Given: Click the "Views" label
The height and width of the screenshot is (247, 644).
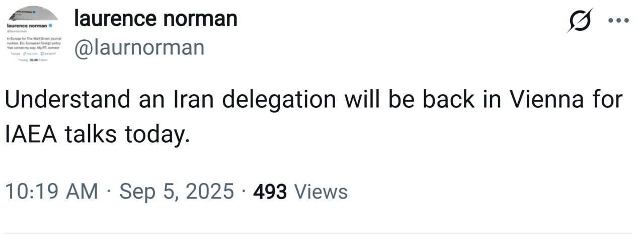Looking at the screenshot, I should pos(320,192).
